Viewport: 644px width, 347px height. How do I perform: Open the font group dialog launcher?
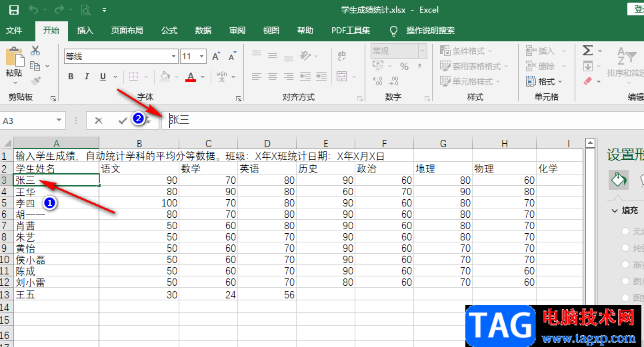pyautogui.click(x=239, y=99)
